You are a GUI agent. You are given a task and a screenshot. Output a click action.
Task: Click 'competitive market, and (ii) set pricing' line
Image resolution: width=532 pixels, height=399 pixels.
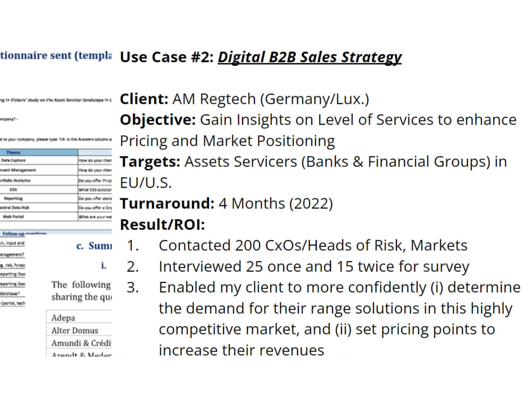(327, 329)
